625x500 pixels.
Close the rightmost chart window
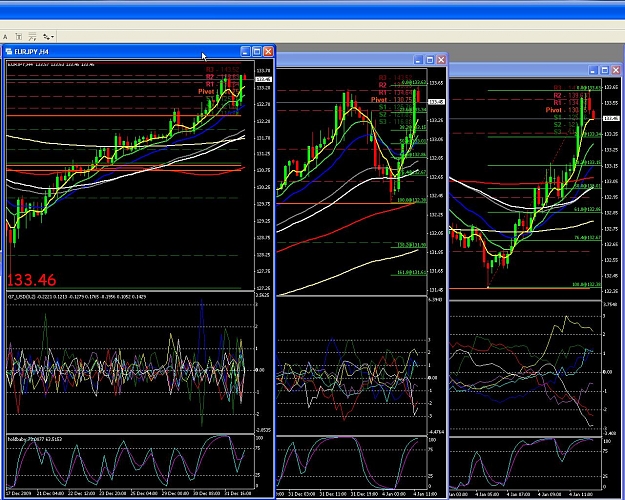tap(616, 71)
